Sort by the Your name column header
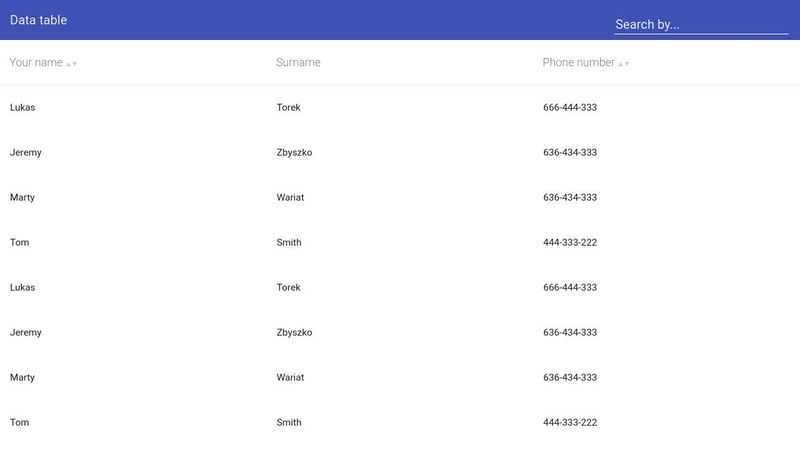800x450 pixels. [36, 62]
